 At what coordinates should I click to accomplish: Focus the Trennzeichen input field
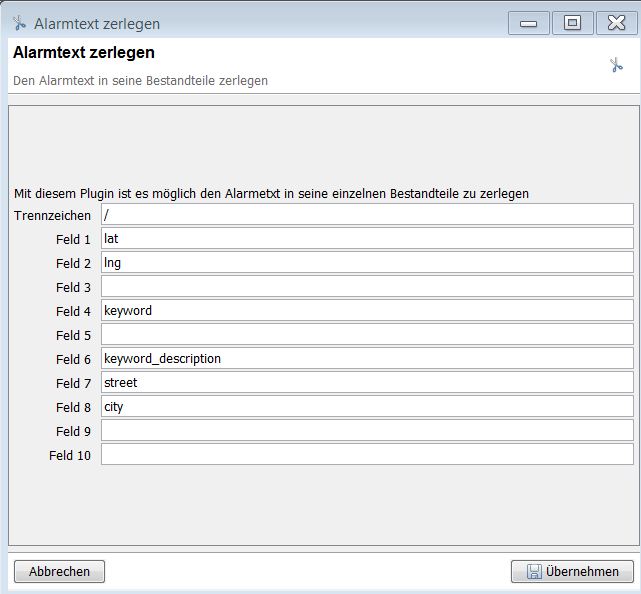(367, 215)
